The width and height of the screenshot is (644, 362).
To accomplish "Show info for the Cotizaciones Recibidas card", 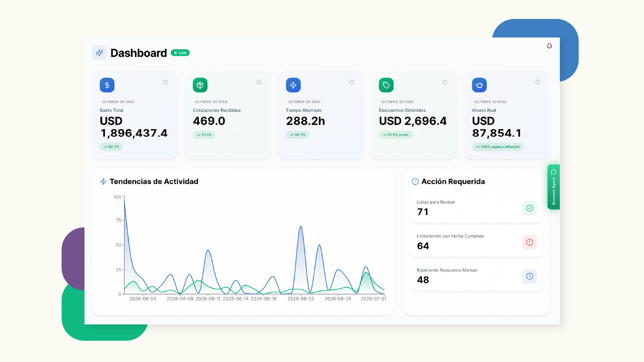I will point(259,82).
